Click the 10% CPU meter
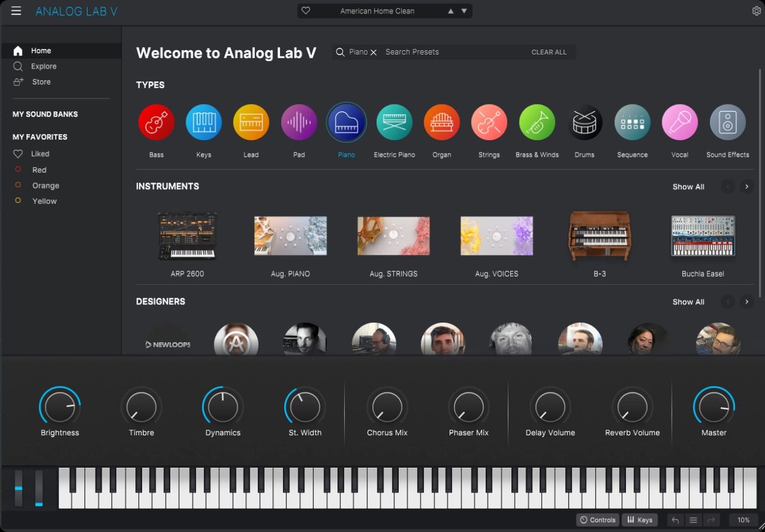Viewport: 765px width, 532px height. tap(743, 520)
